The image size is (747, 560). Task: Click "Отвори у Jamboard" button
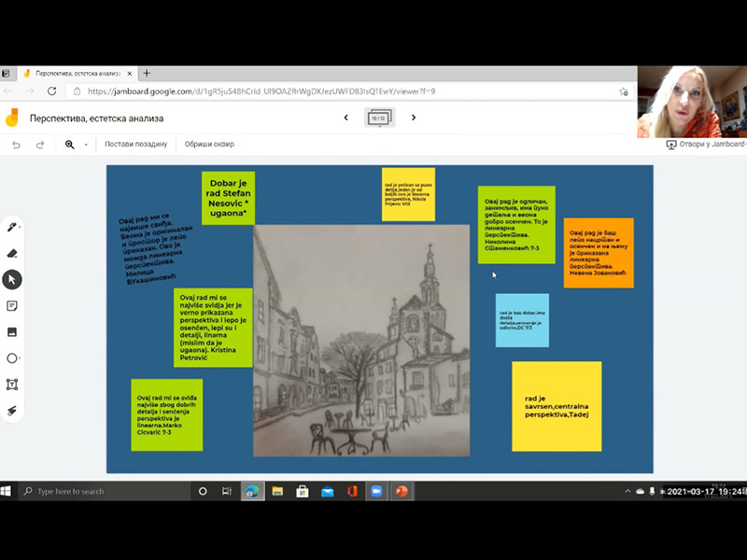(706, 145)
